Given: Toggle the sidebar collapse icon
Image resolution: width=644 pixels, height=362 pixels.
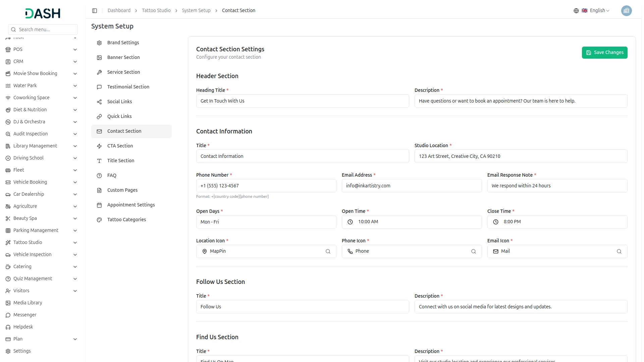Looking at the screenshot, I should pyautogui.click(x=95, y=11).
